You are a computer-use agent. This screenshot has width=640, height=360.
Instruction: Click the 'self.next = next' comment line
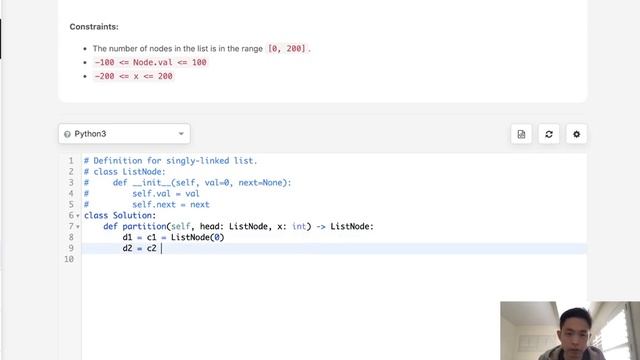coord(171,205)
